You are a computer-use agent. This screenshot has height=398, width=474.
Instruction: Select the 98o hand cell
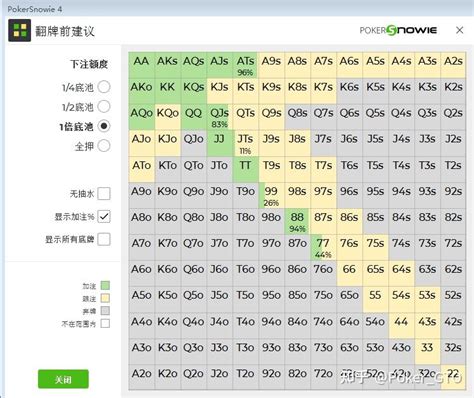[x=272, y=221]
